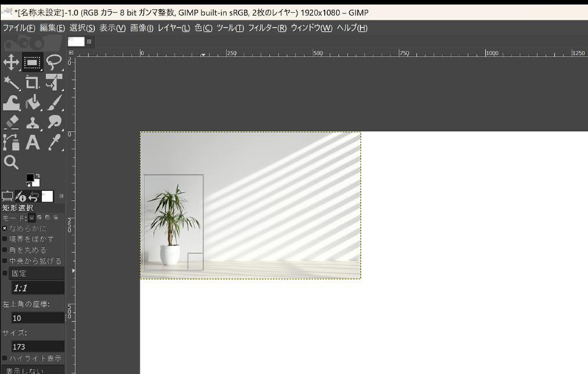
Task: Set selection mode to Add
Action: tap(40, 217)
